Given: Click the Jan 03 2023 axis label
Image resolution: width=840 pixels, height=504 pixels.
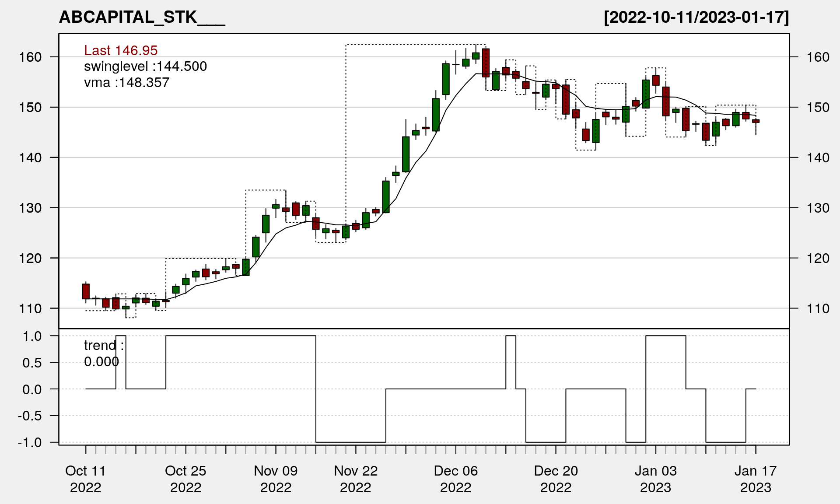Looking at the screenshot, I should pyautogui.click(x=655, y=479).
